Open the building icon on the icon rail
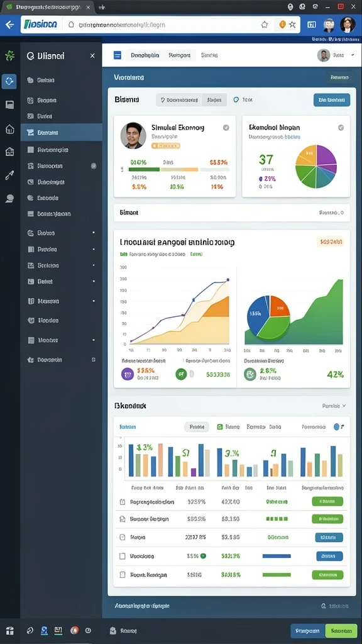Viewport: 362px width, 644px height. (9, 152)
